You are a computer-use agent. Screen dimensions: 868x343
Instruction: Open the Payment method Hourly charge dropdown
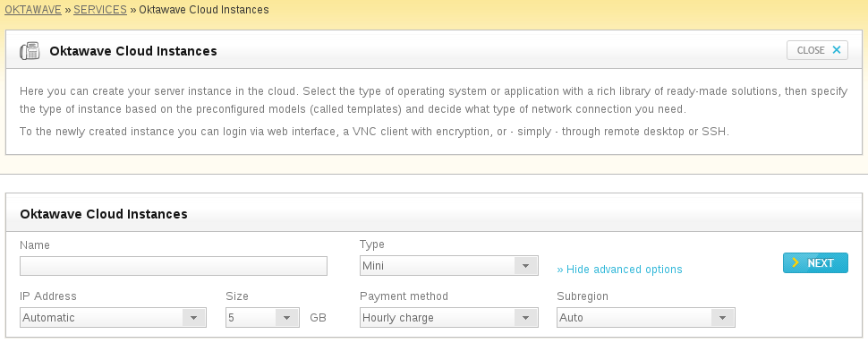(449, 318)
